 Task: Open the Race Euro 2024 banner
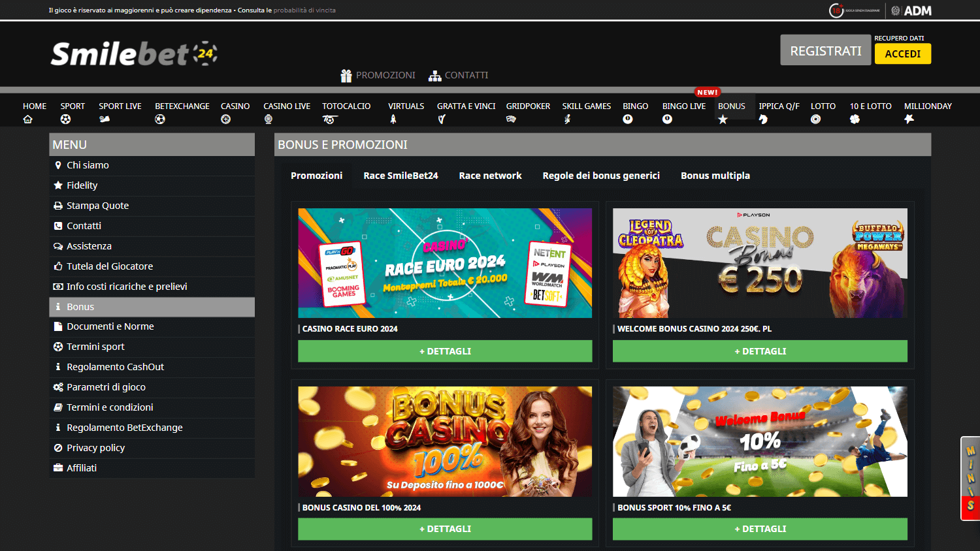coord(445,263)
